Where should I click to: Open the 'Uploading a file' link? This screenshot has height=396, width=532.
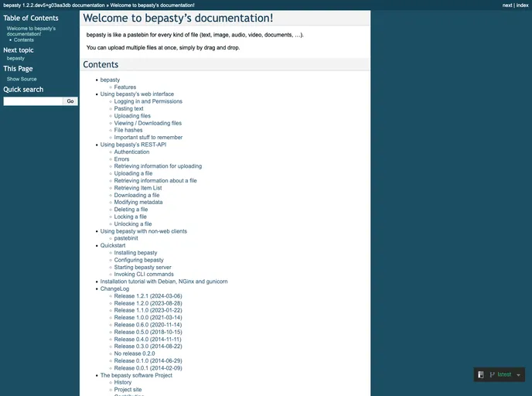pos(133,173)
